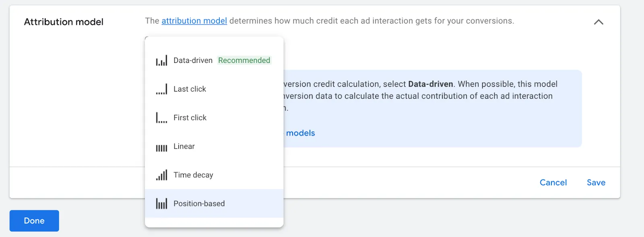
Task: Choose Time decay attribution model
Action: point(193,175)
